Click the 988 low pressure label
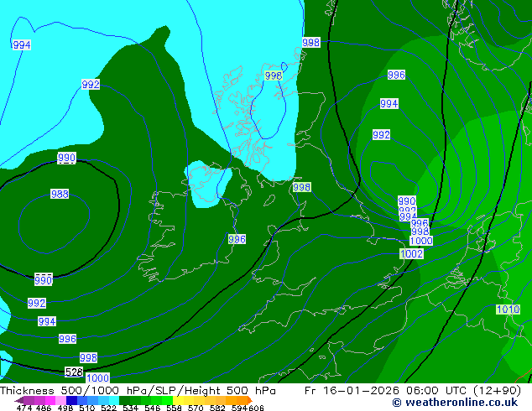The width and height of the screenshot is (532, 411). [60, 194]
